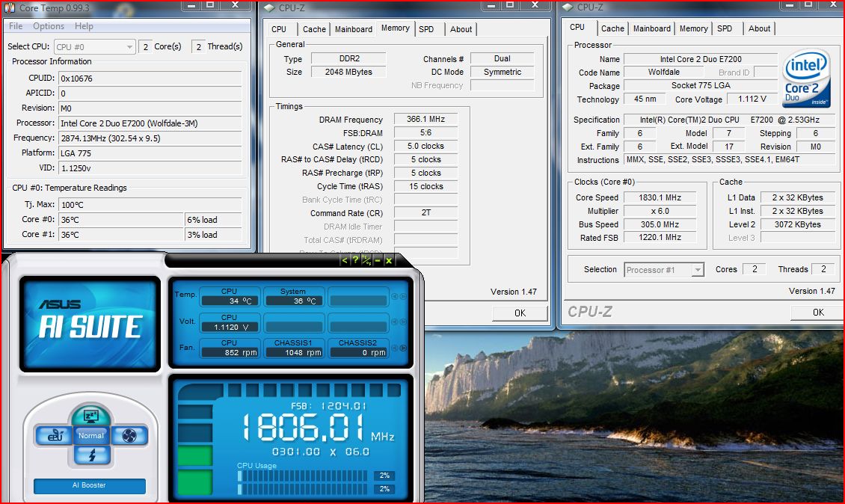The width and height of the screenshot is (845, 504).
Task: Click the Intel Core 2 Duo logo
Action: (805, 79)
